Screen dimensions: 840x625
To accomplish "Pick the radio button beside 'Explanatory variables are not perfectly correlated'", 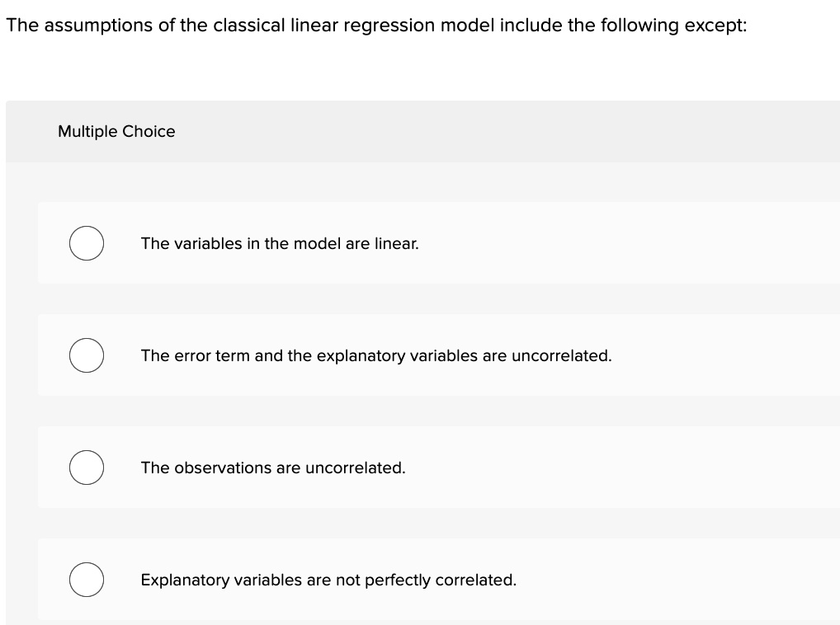I will (87, 580).
